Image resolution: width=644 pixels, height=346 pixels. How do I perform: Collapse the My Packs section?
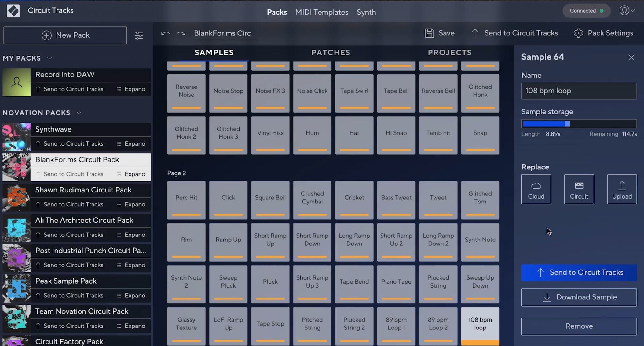(49, 58)
